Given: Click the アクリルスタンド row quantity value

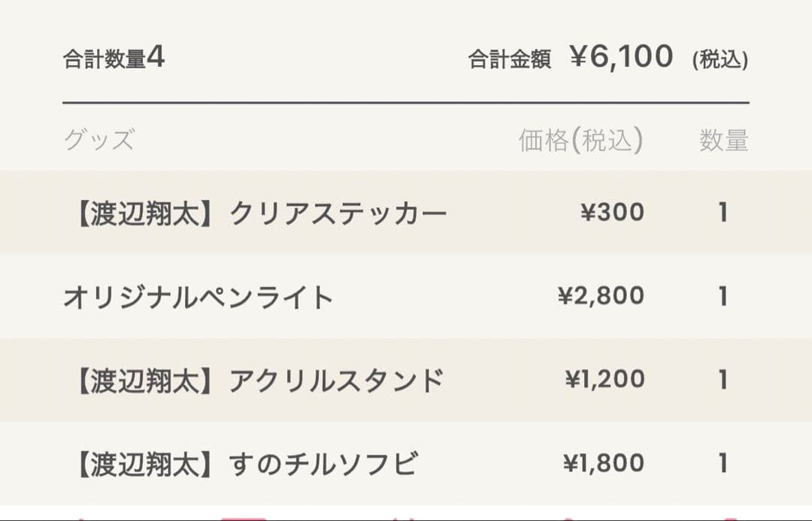Looking at the screenshot, I should [x=723, y=380].
